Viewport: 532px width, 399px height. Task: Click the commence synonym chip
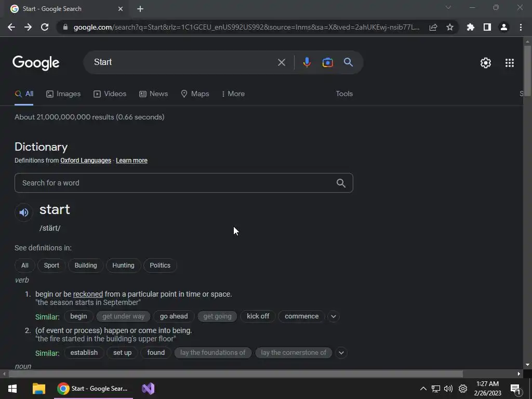pos(302,316)
